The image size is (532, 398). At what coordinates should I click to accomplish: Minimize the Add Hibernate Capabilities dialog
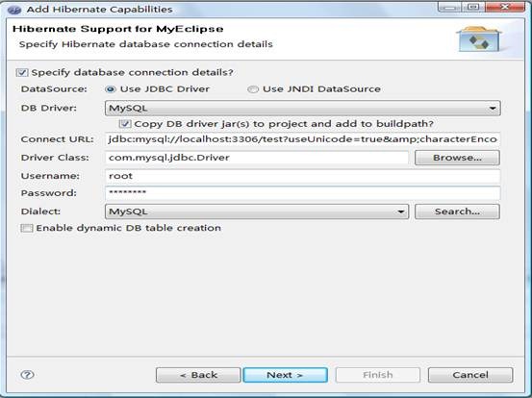tap(449, 7)
